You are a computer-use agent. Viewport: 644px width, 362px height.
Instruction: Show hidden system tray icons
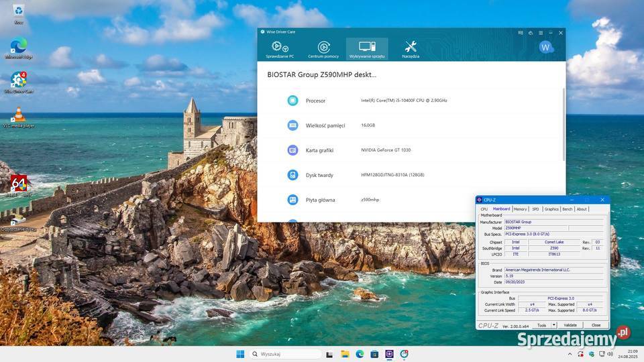[x=570, y=354]
